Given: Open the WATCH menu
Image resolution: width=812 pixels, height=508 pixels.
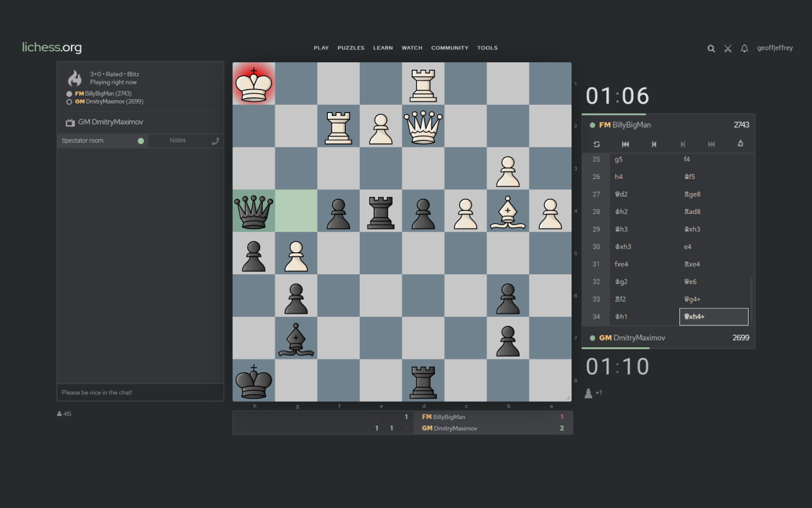Looking at the screenshot, I should (412, 48).
